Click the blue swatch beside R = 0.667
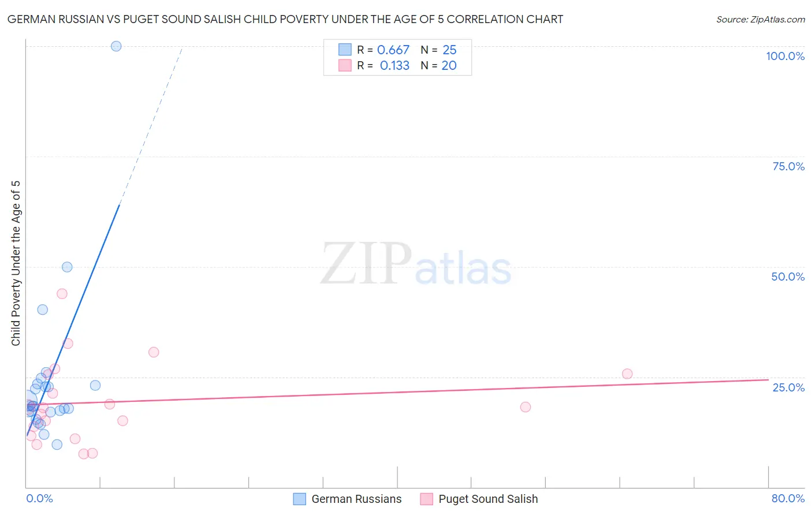Screen dimensions: 812x515 345,50
